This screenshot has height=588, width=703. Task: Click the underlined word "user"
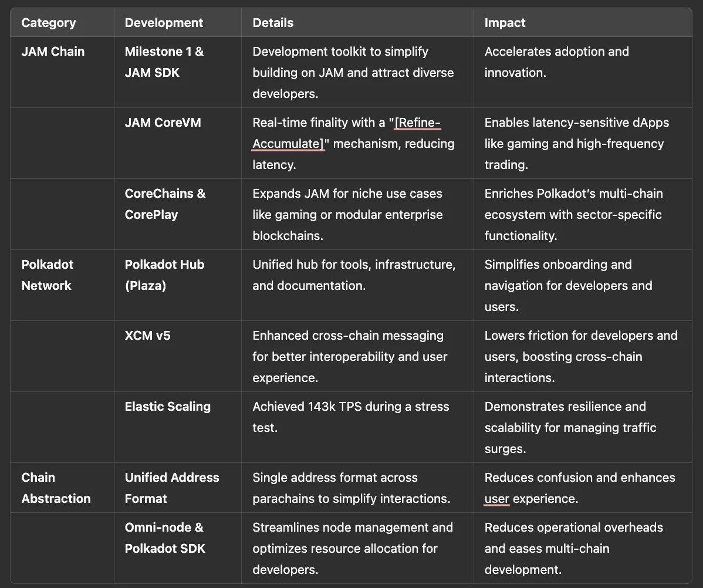[x=496, y=499]
